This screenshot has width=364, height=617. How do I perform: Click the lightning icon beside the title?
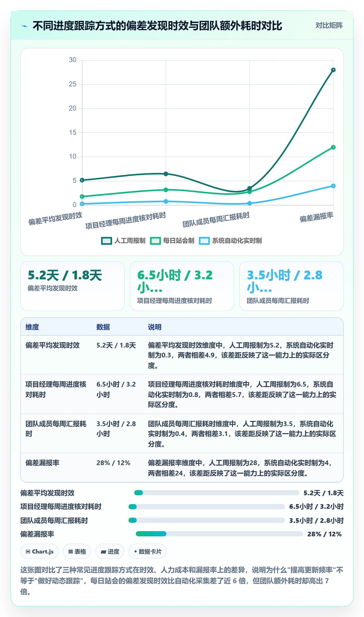25,26
